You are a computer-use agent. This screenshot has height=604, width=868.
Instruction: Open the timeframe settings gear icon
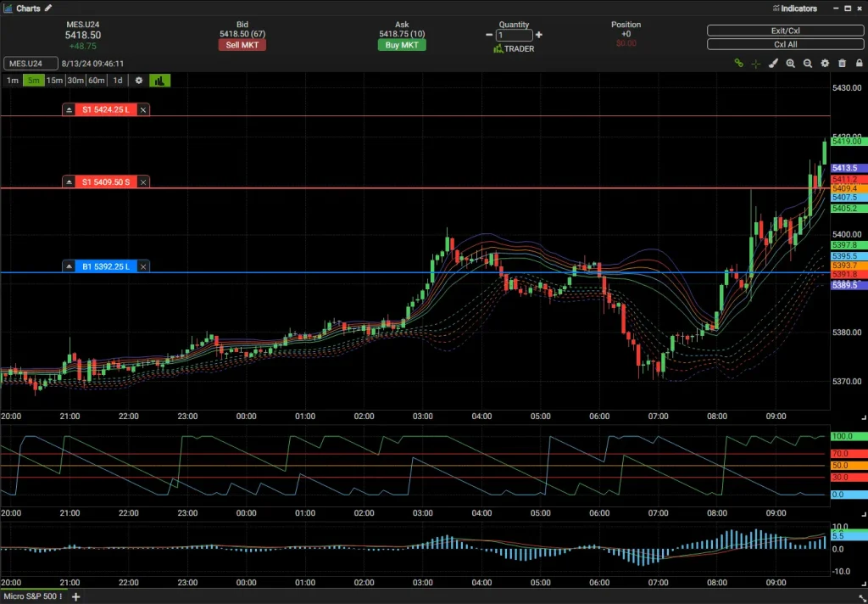coord(138,80)
